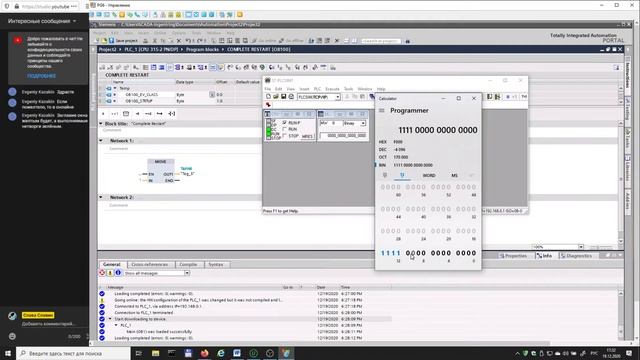Click open file icon in PLCSIM toolbar
Image resolution: width=640 pixels, height=360 pixels.
coord(276,97)
